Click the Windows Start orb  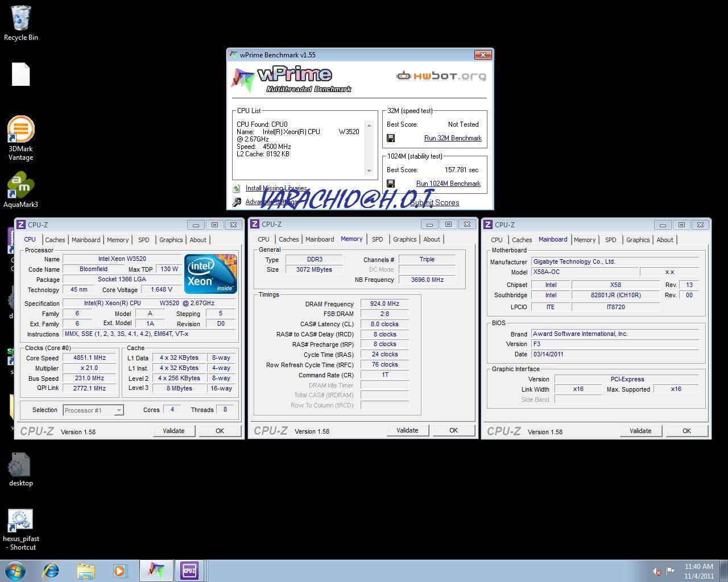(15, 570)
